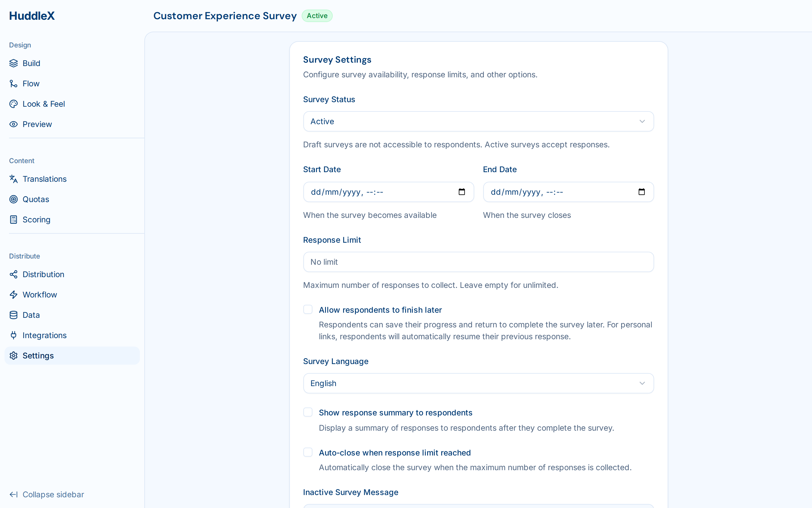The image size is (812, 508).
Task: Click the Integrations plug icon
Action: pyautogui.click(x=14, y=335)
